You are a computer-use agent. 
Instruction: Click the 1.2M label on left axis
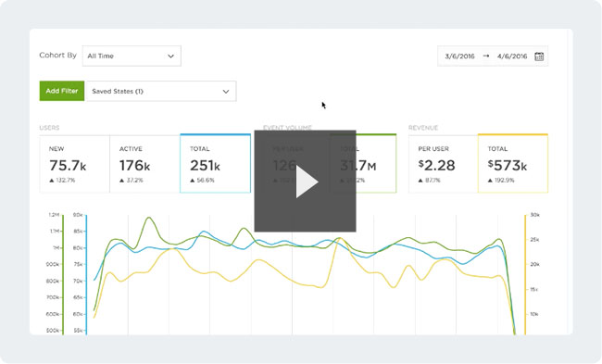(x=54, y=215)
